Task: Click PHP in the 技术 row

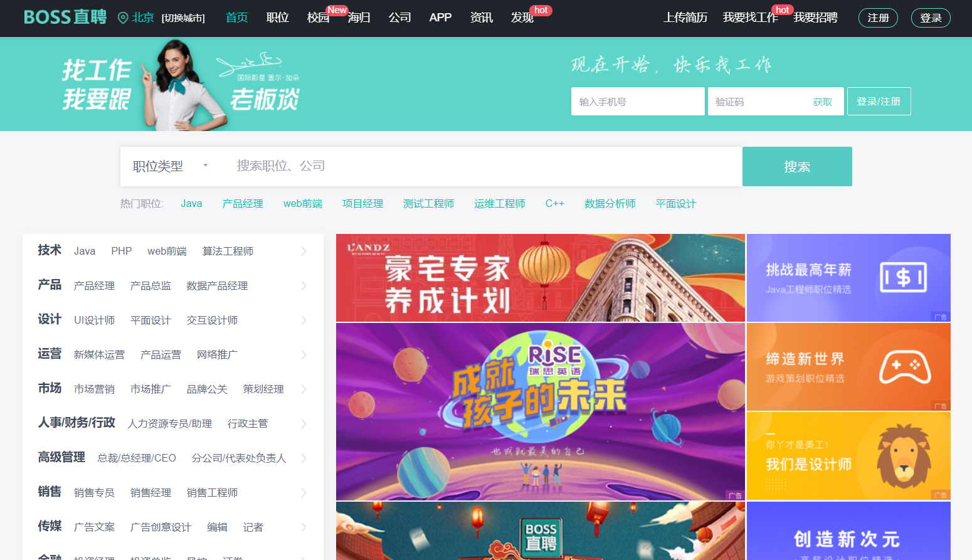Action: (122, 251)
